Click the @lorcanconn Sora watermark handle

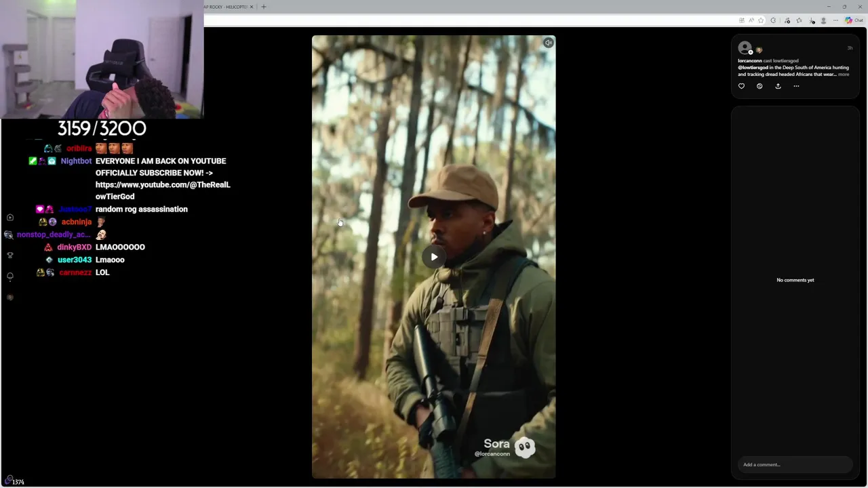pos(492,454)
